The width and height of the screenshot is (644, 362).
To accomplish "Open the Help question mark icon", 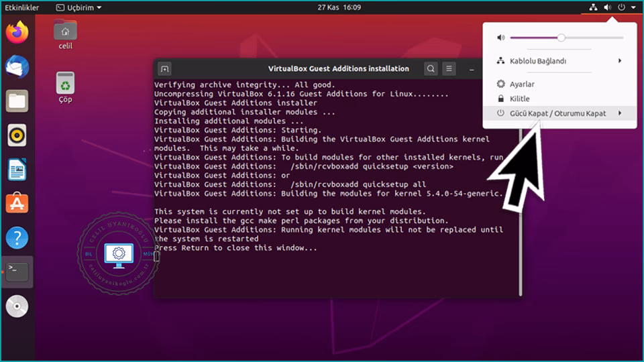I will click(x=17, y=237).
